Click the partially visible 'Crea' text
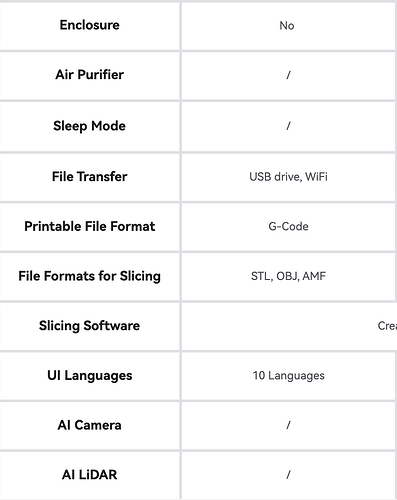Screen dimensions: 397x500 [387, 326]
